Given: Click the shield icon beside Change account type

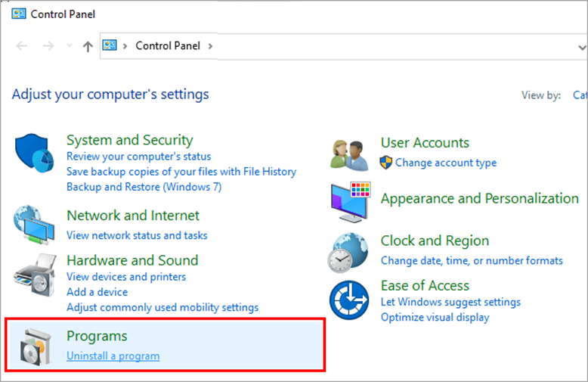Looking at the screenshot, I should (386, 163).
